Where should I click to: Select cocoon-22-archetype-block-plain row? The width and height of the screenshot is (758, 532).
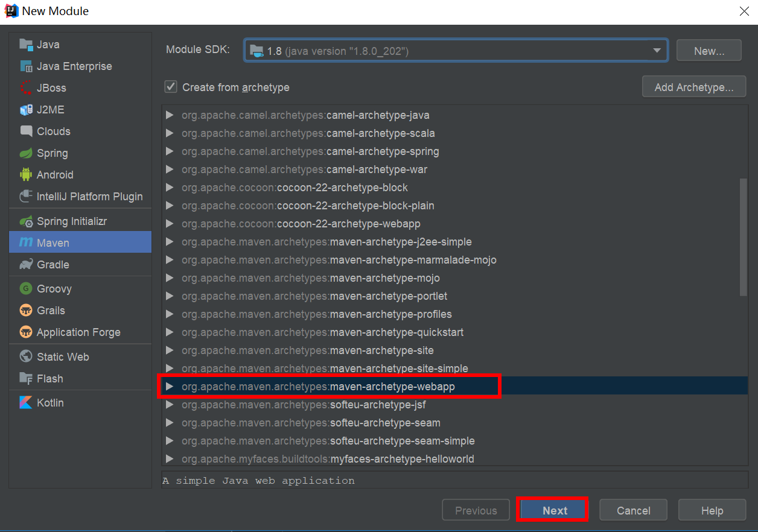[454, 206]
